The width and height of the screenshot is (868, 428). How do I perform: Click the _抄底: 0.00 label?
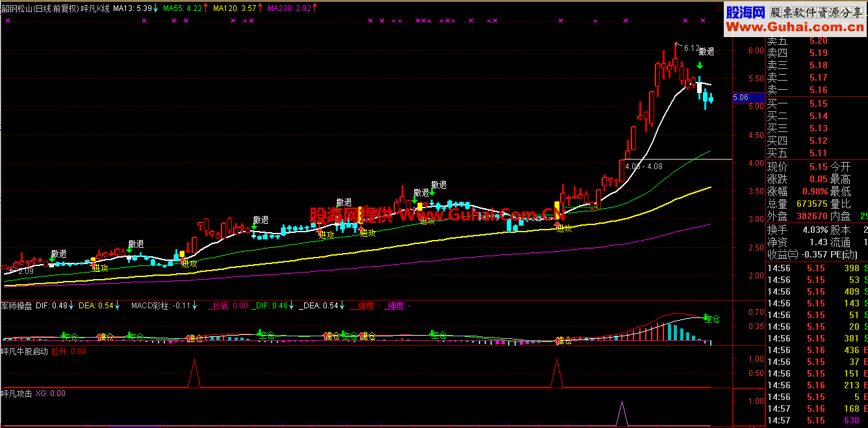[x=228, y=305]
